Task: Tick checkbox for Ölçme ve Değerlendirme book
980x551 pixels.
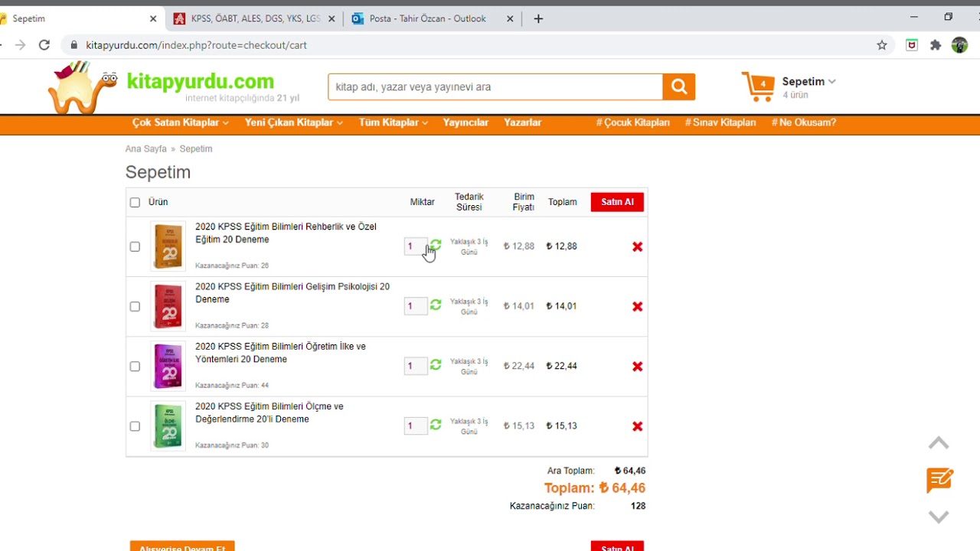Action: (135, 425)
